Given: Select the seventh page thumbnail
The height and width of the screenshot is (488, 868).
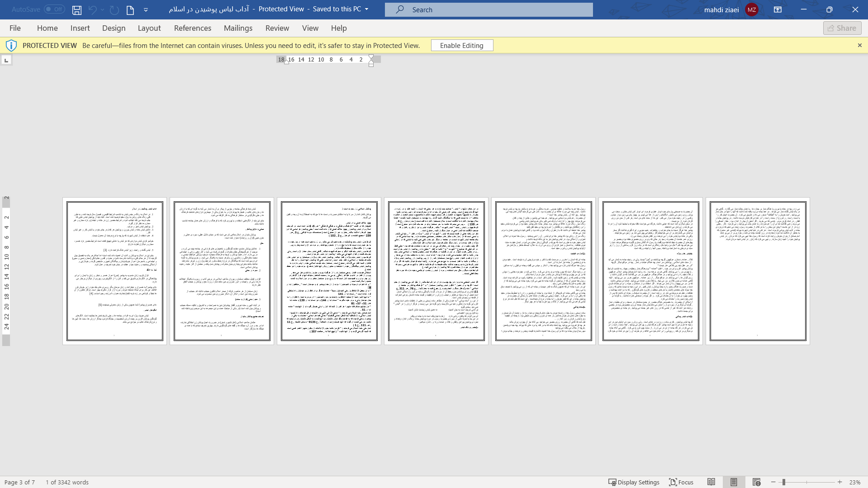Looking at the screenshot, I should click(758, 271).
